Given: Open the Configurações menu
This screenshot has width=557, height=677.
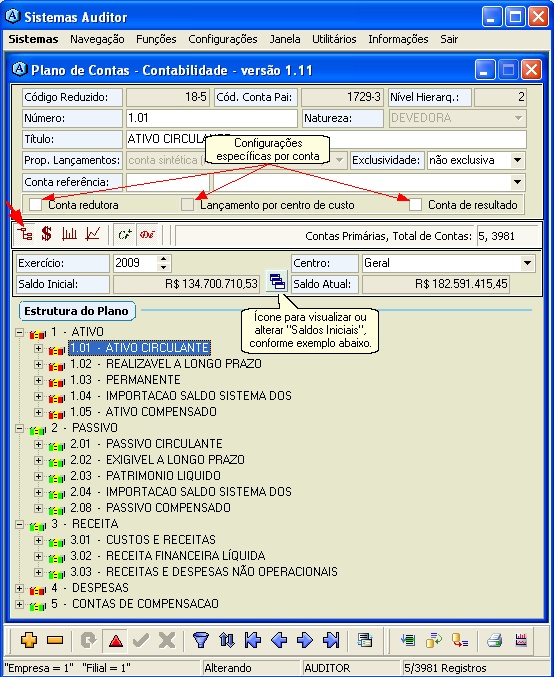Looking at the screenshot, I should tap(223, 39).
